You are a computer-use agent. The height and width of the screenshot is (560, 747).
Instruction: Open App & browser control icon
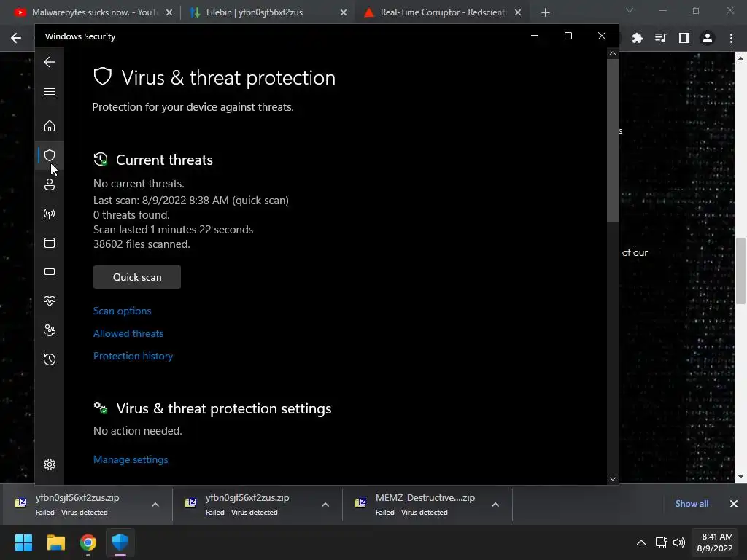(50, 243)
